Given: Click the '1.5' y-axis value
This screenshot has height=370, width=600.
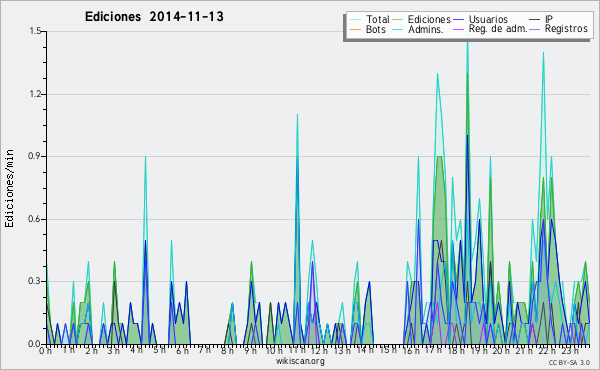Looking at the screenshot, I should (35, 31).
